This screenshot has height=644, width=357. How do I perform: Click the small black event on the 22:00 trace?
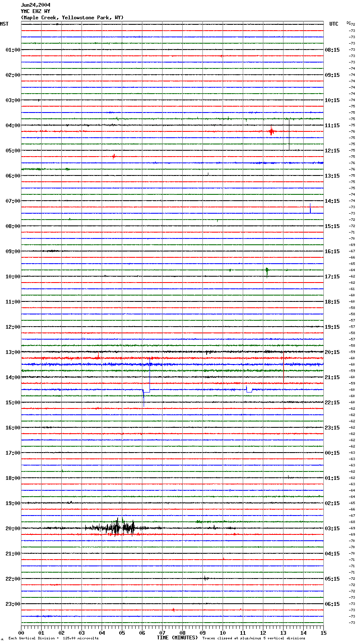point(205,578)
